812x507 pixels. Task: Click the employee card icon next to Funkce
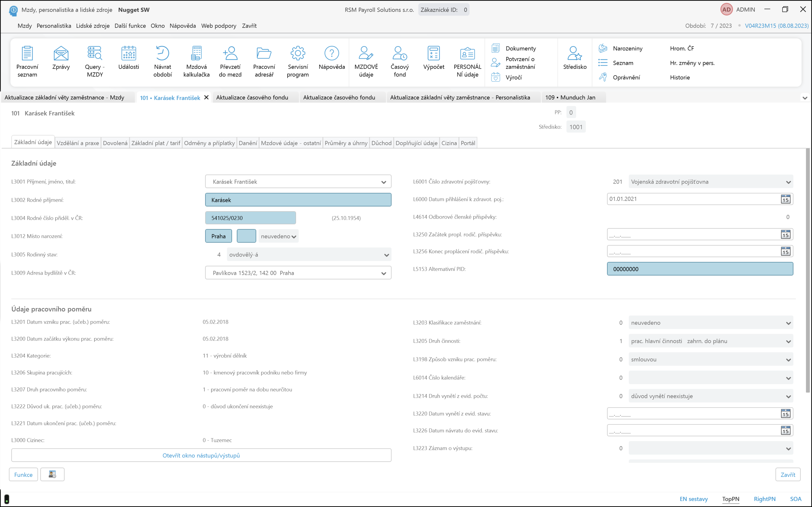click(x=52, y=475)
